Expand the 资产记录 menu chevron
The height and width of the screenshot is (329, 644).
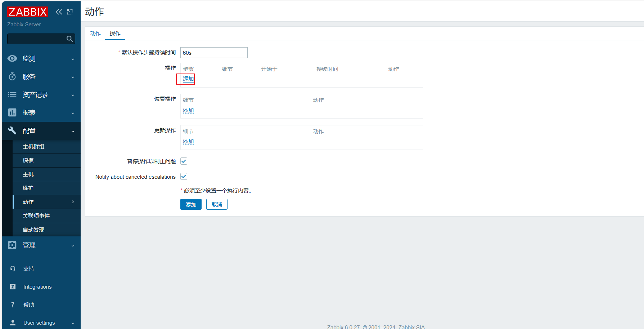[73, 95]
